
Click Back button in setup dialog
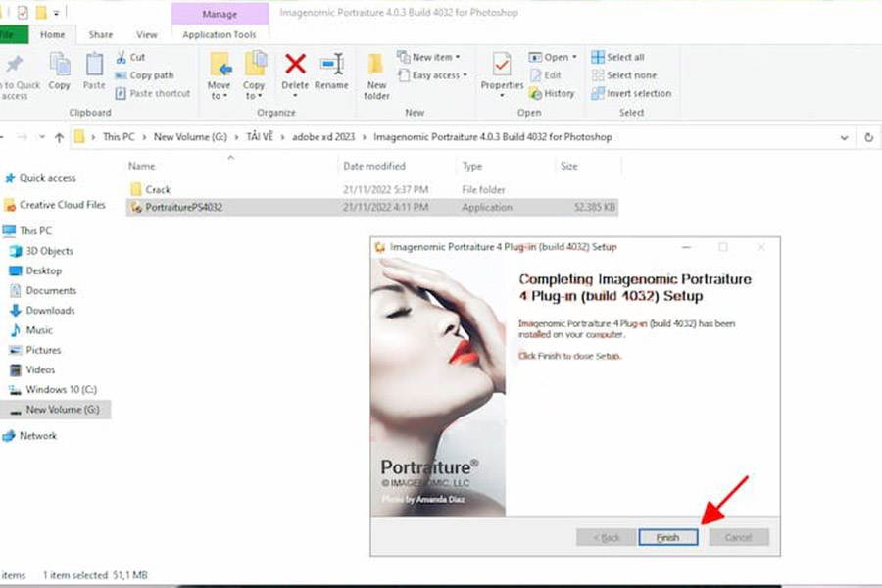(x=606, y=537)
